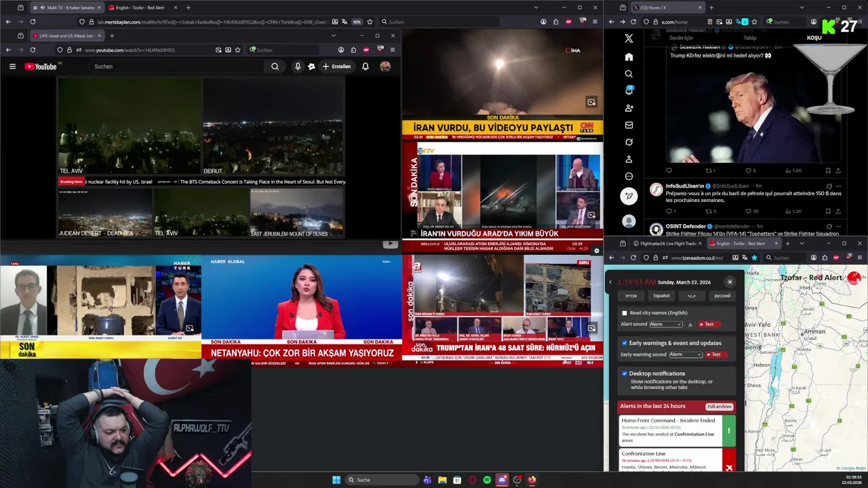Select English - Tzofar tab in Multi TV window
Screen dimensions: 868x488
142,7
